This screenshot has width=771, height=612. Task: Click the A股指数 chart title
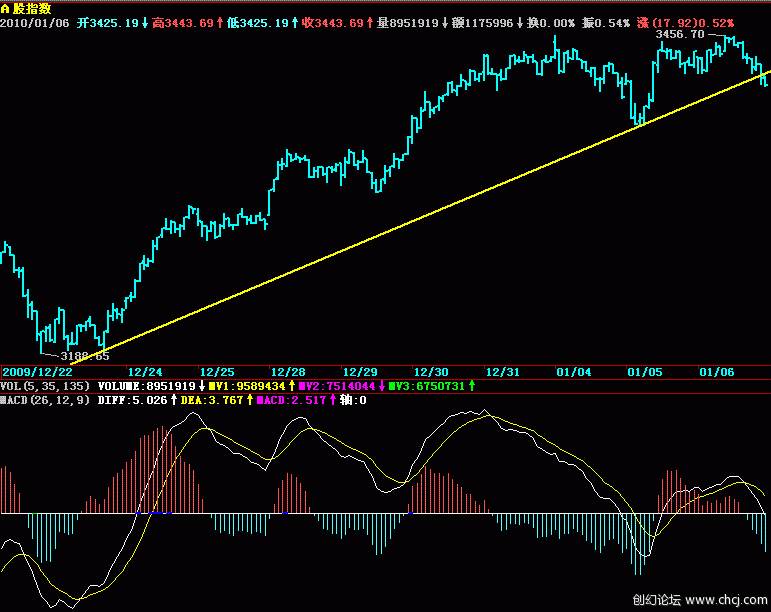(x=28, y=7)
